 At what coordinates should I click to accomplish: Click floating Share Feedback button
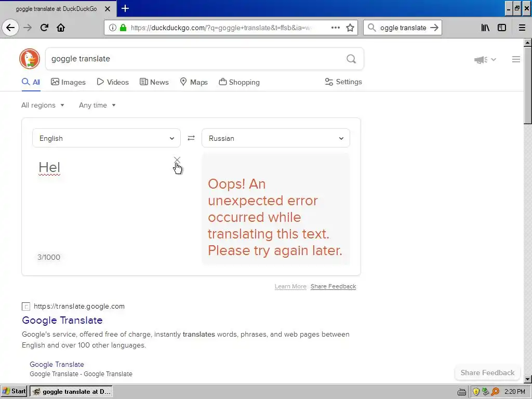click(487, 373)
